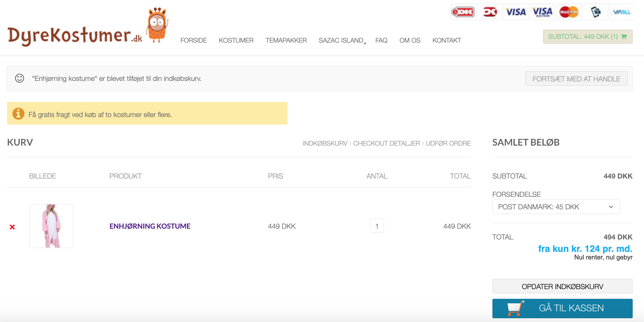Click the unicorn costume thumbnail
The height and width of the screenshot is (322, 644).
51,226
